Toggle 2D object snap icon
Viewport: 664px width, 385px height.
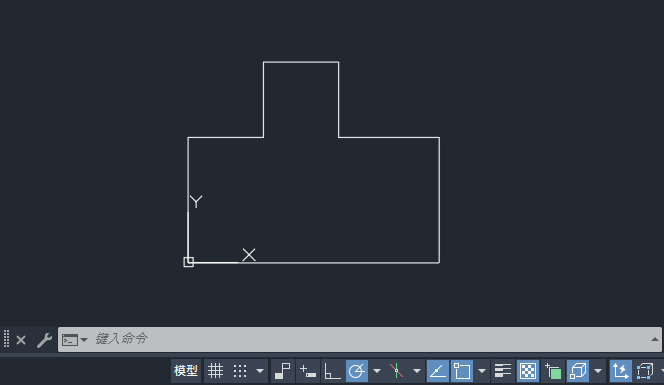tap(462, 371)
